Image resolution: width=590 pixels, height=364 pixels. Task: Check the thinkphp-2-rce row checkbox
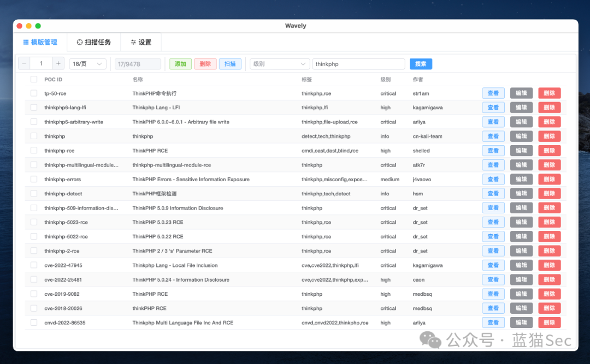coord(34,251)
